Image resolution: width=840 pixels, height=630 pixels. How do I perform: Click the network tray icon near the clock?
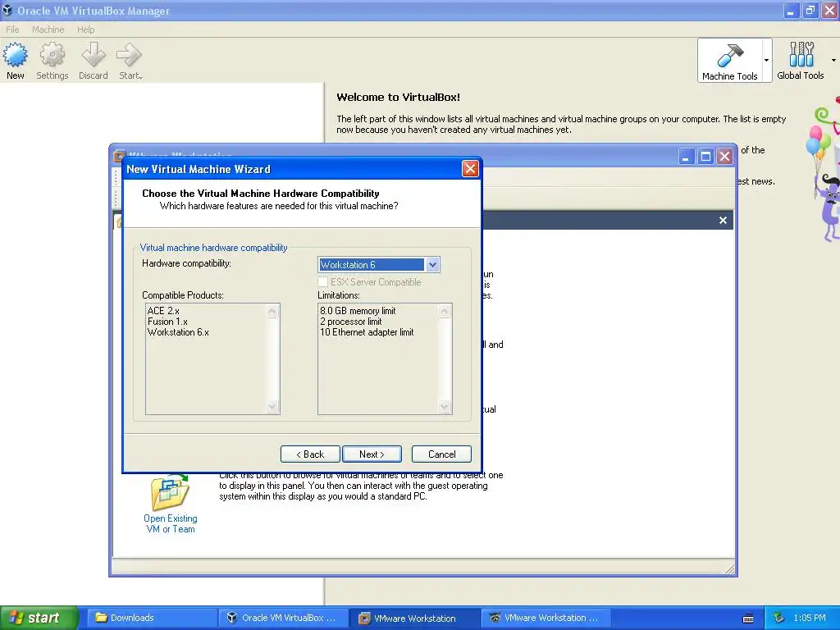pyautogui.click(x=778, y=618)
